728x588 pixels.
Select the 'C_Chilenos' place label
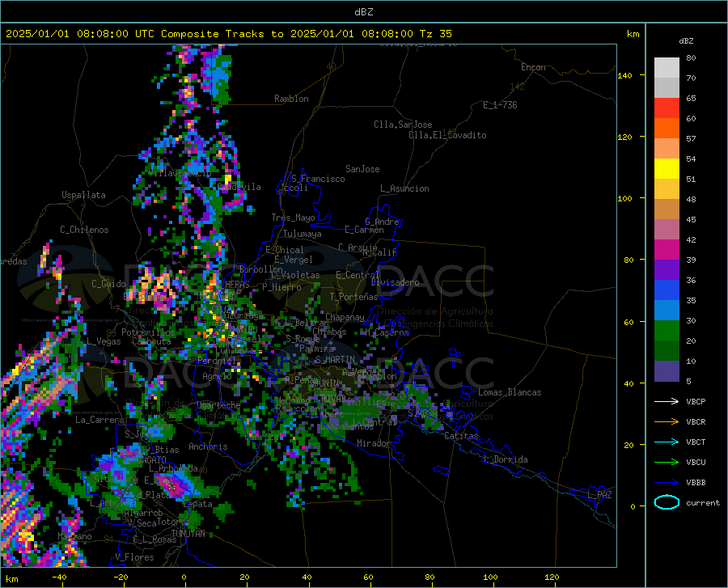tap(84, 229)
